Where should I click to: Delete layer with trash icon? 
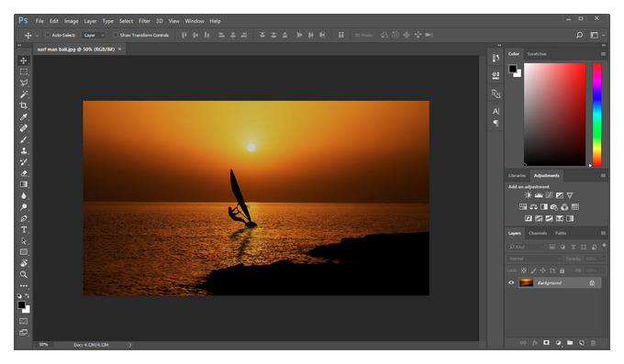click(x=593, y=343)
